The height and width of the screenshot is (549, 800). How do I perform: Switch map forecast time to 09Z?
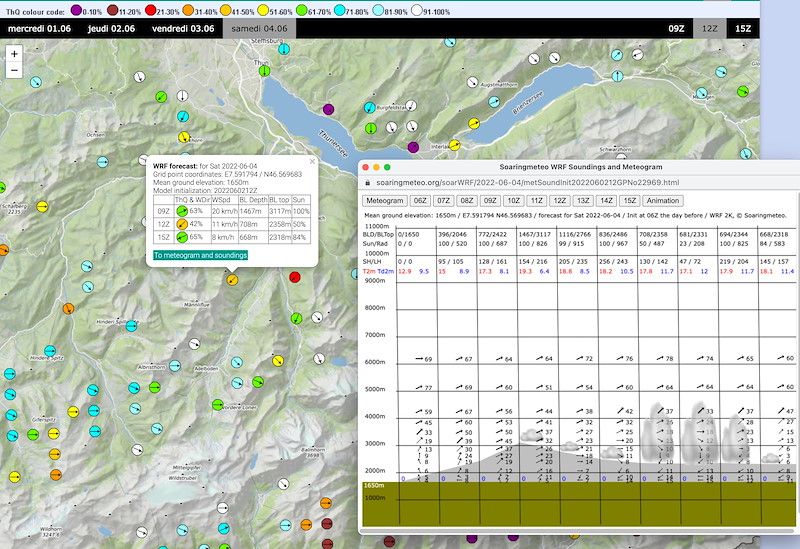pyautogui.click(x=678, y=29)
